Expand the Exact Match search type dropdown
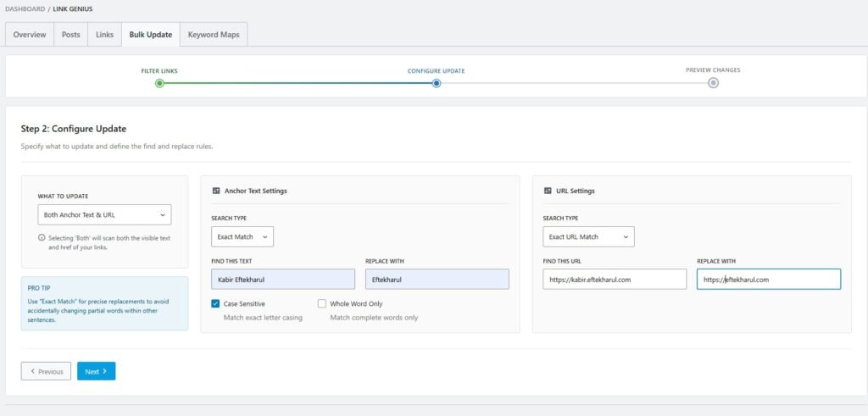Screen dimensions: 868x416 [x=242, y=237]
